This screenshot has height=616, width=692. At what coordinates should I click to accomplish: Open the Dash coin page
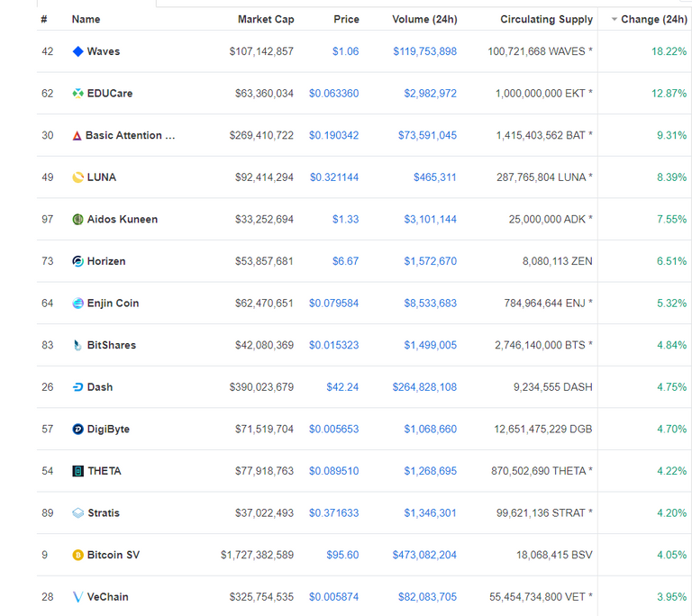click(100, 387)
